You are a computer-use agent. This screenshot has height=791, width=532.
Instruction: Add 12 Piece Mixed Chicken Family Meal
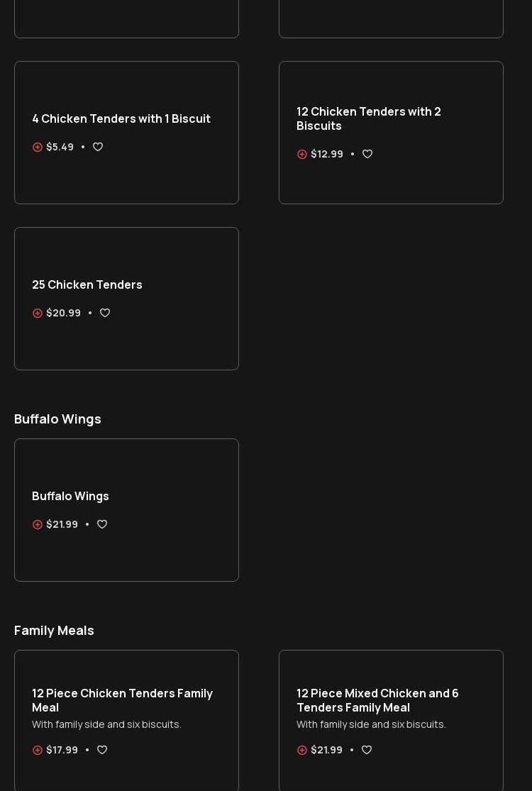coord(302,750)
